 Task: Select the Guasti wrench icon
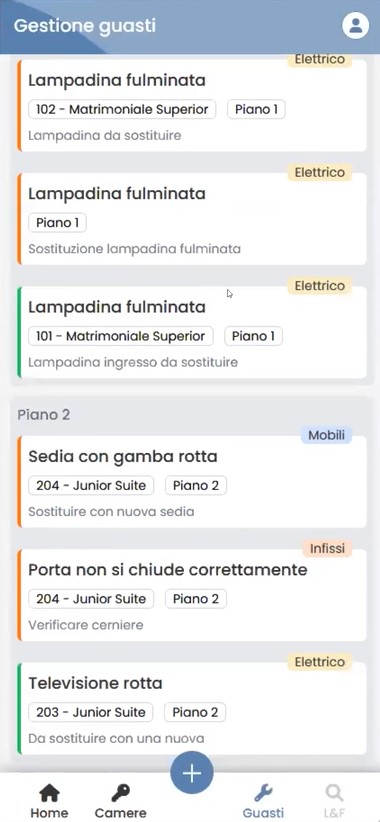(263, 793)
